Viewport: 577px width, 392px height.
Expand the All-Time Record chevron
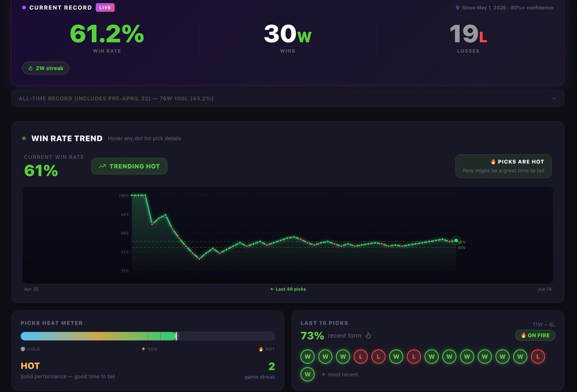point(554,98)
